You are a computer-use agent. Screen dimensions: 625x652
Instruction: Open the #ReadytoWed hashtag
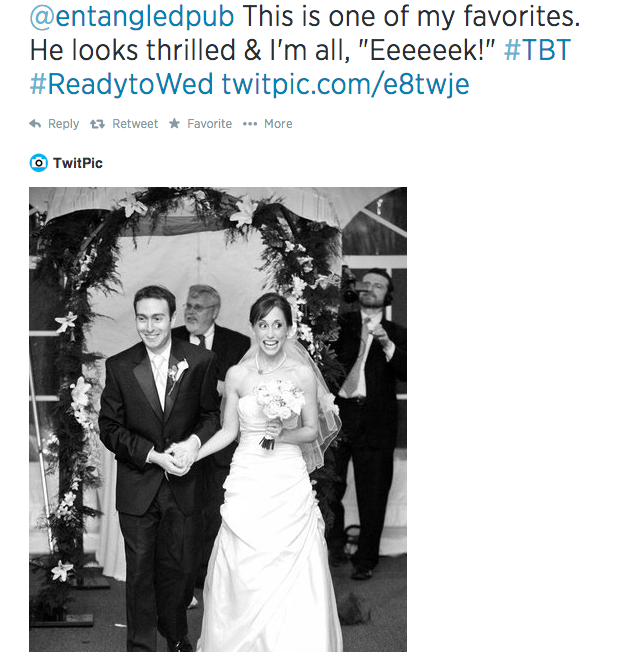(x=121, y=84)
